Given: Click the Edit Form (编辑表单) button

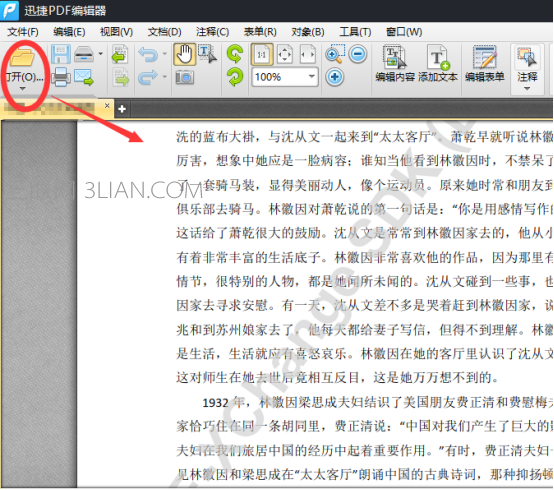Looking at the screenshot, I should (485, 64).
